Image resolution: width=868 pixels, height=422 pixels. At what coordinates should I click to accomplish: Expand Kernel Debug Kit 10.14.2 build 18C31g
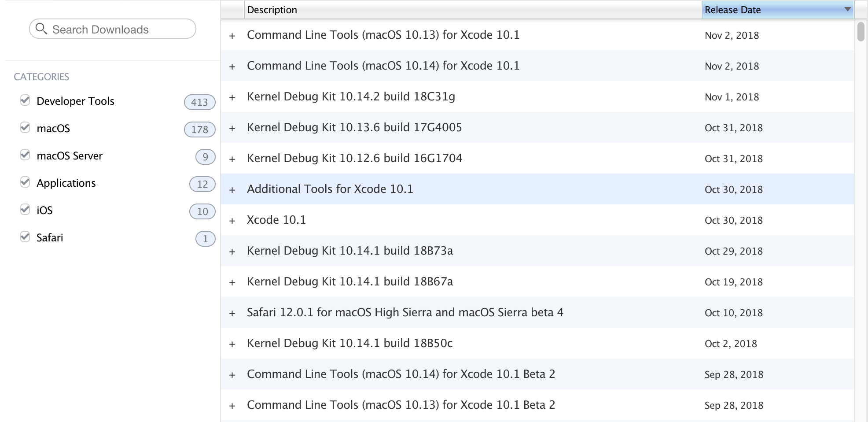click(232, 97)
